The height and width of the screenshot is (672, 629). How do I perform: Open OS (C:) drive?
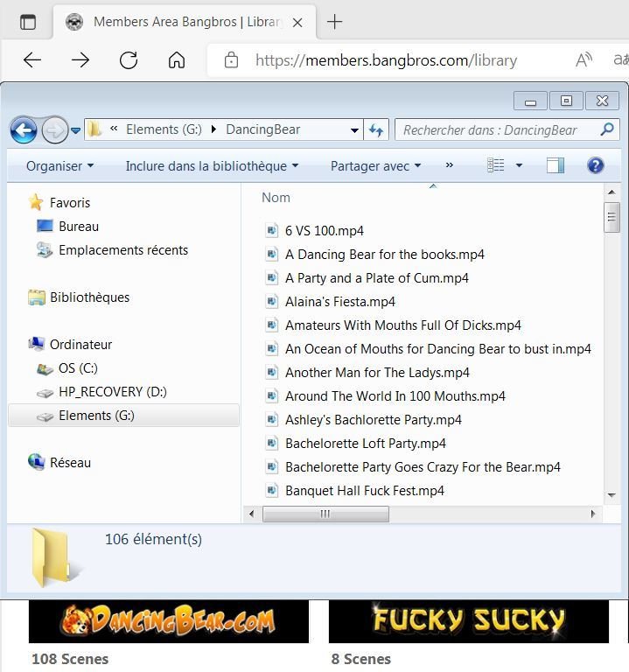coord(78,368)
